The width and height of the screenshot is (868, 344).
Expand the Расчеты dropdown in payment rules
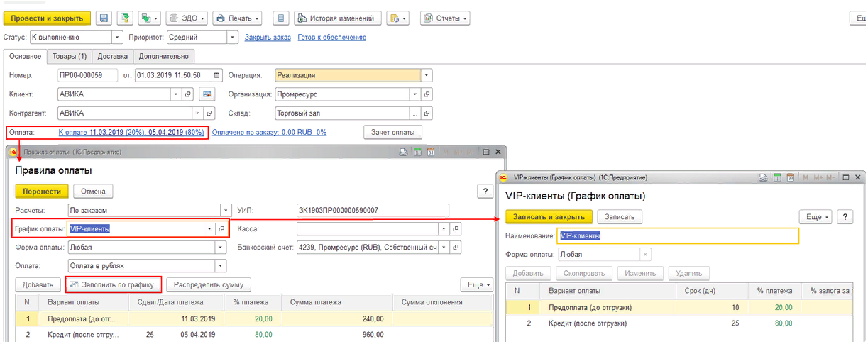coord(226,210)
